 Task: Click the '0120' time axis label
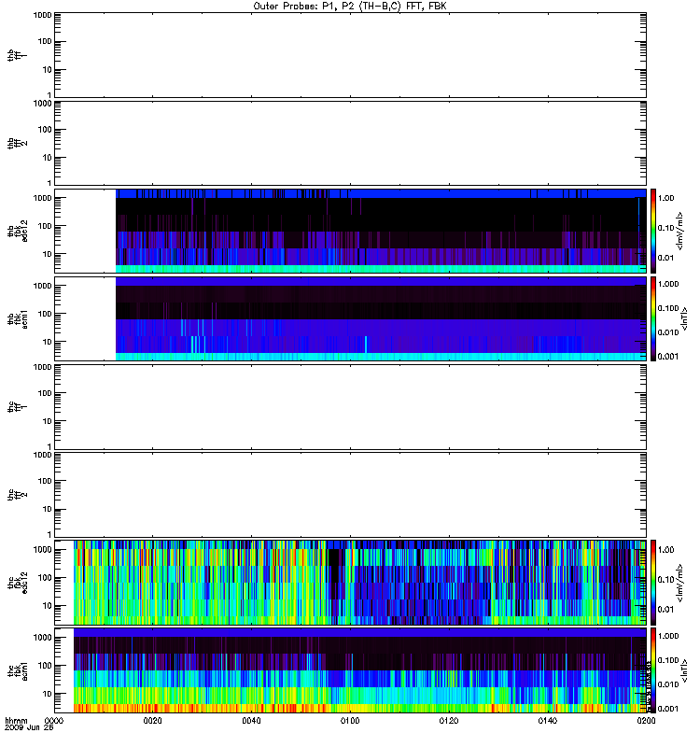coord(449,720)
